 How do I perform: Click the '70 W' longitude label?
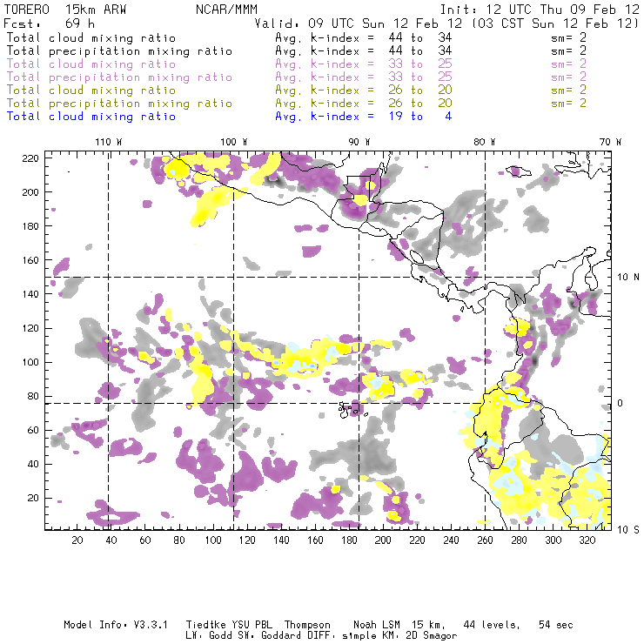coord(610,142)
